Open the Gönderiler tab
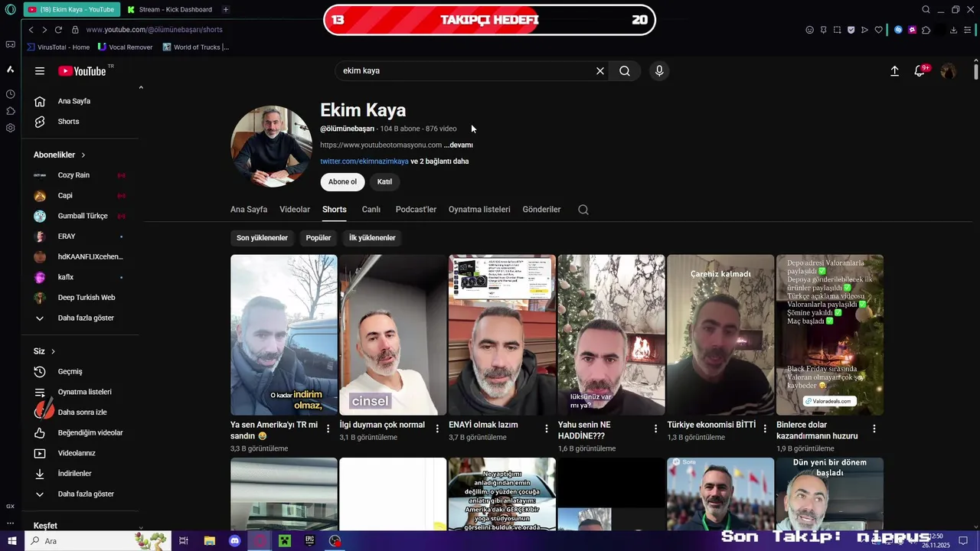This screenshot has width=980, height=551. pyautogui.click(x=542, y=210)
